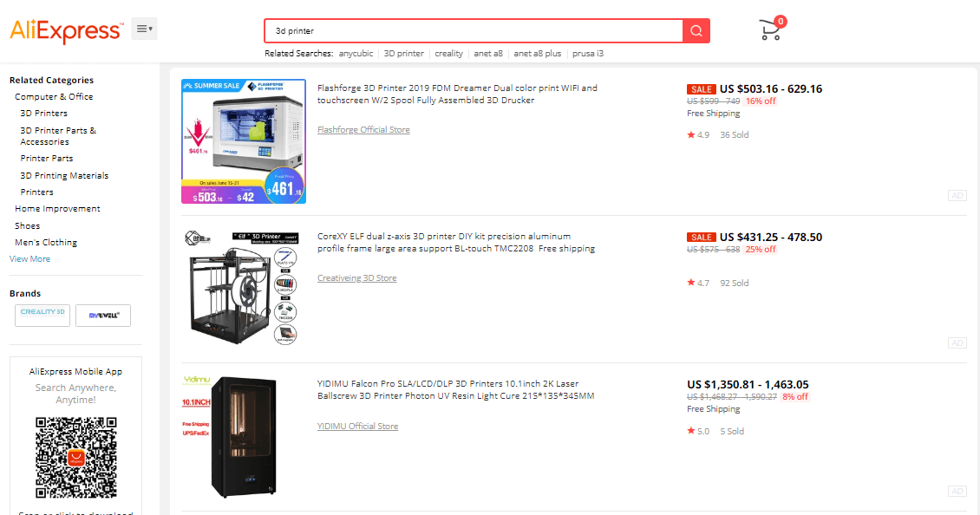Open the Flashforge Dreamer product thumbnail

tap(244, 141)
